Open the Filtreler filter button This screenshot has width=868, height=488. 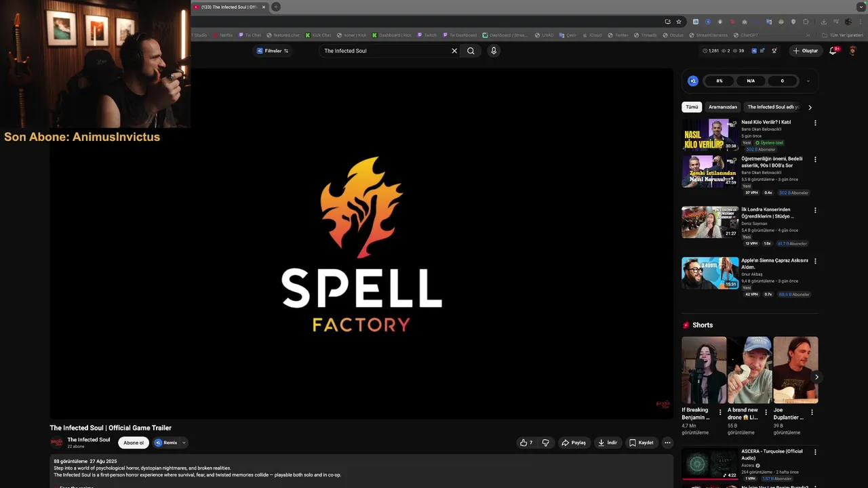click(x=273, y=51)
